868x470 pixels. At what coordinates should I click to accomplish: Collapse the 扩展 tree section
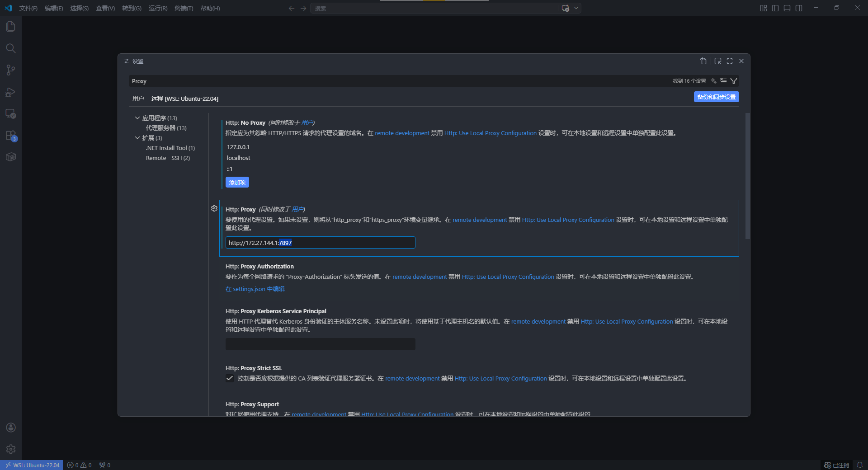tap(137, 138)
